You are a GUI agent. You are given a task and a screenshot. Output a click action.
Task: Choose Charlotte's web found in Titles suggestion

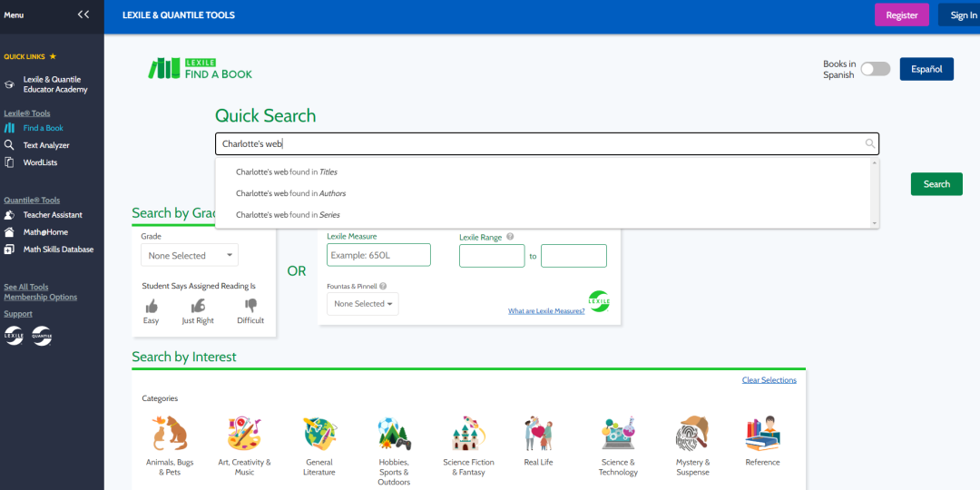[x=287, y=171]
